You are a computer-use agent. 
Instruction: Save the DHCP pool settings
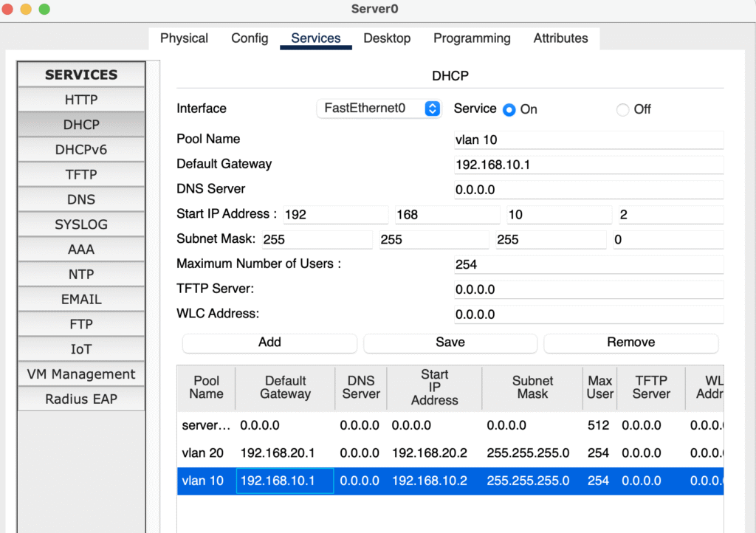[x=450, y=343]
